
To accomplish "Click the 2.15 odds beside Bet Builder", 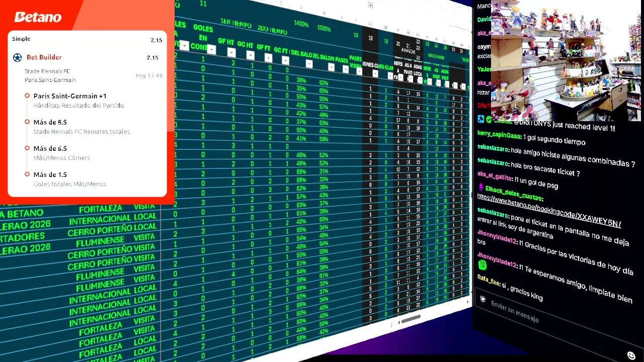I will 152,57.
